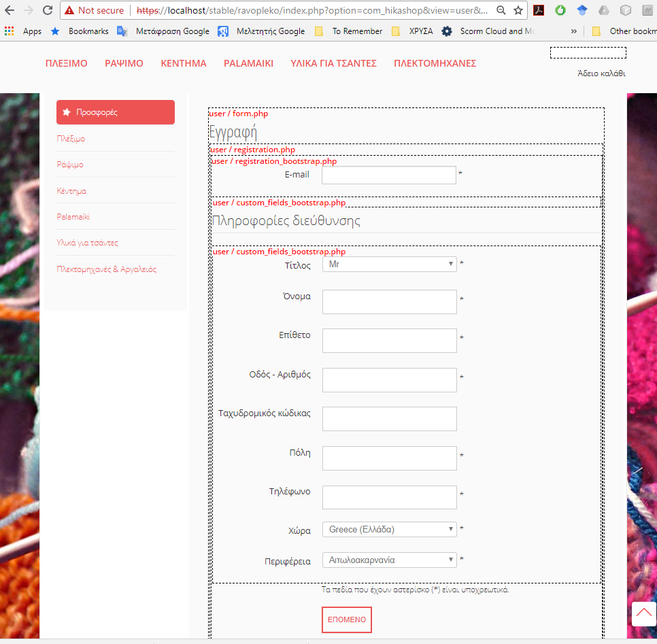Click into the Όνομα field
This screenshot has width=657, height=644.
[x=389, y=302]
